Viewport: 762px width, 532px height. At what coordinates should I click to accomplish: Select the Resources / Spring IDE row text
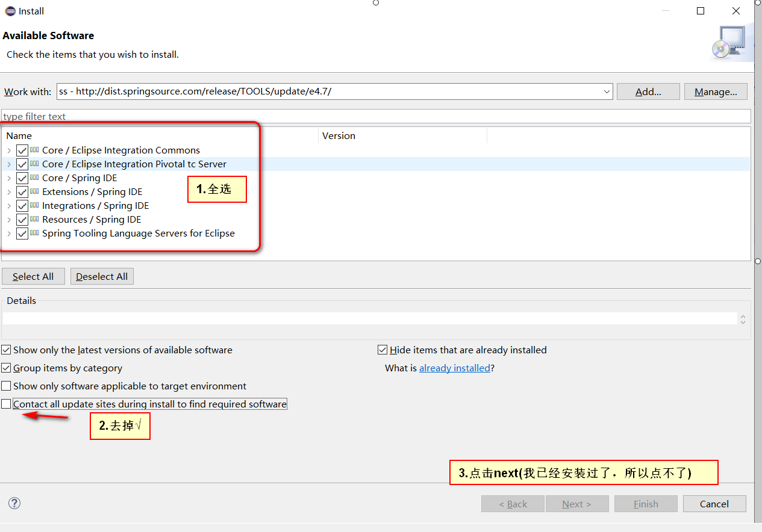point(92,219)
